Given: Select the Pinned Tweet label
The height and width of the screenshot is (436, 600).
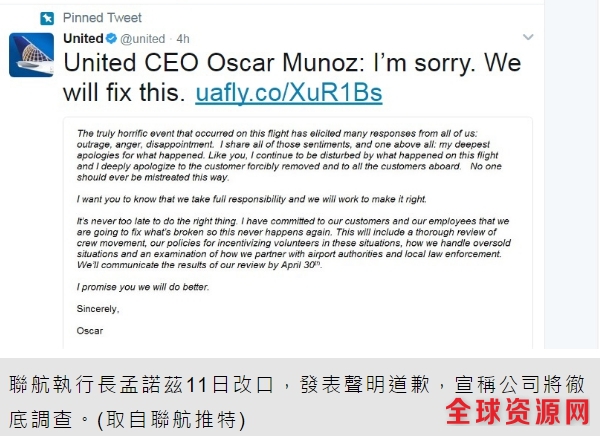Looking at the screenshot, I should (102, 18).
